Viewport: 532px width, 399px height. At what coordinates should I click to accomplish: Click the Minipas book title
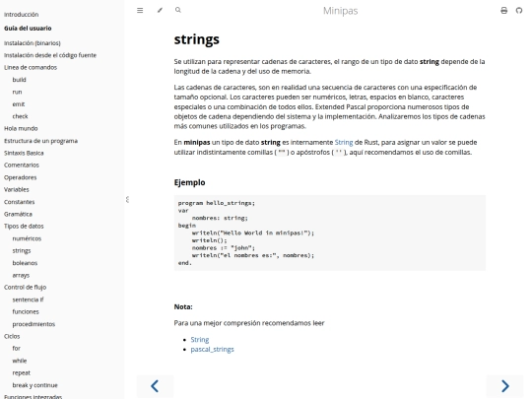340,11
